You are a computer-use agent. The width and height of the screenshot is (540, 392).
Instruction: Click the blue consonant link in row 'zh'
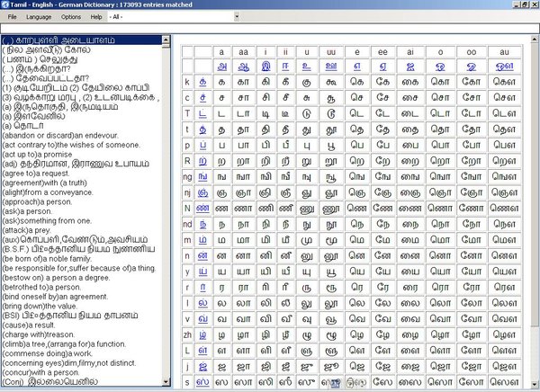pos(202,334)
